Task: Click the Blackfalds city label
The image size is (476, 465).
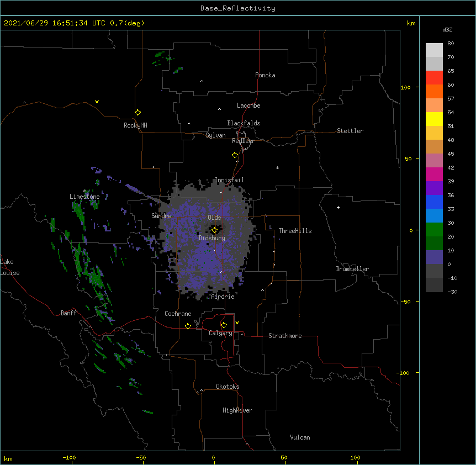Action: 244,123
